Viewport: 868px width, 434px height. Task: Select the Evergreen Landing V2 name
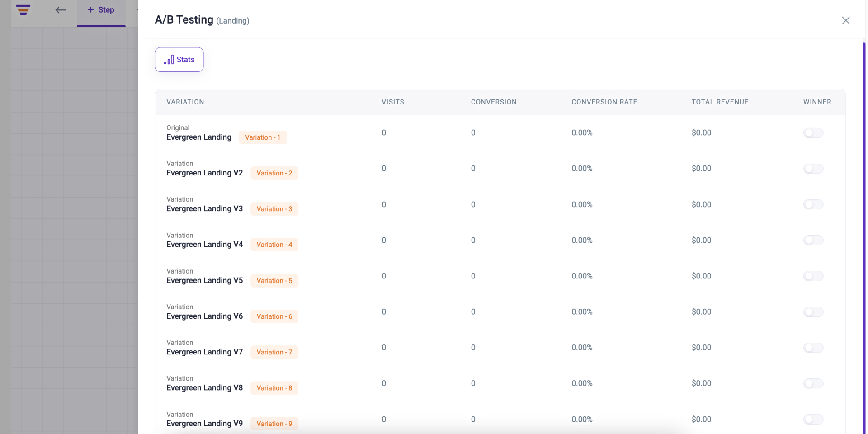pos(205,173)
